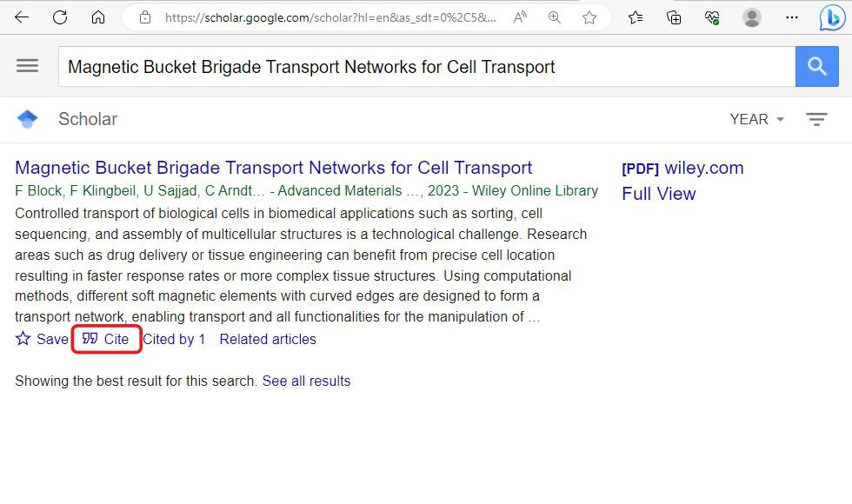Click the Cite link
This screenshot has width=852, height=504.
click(x=106, y=339)
